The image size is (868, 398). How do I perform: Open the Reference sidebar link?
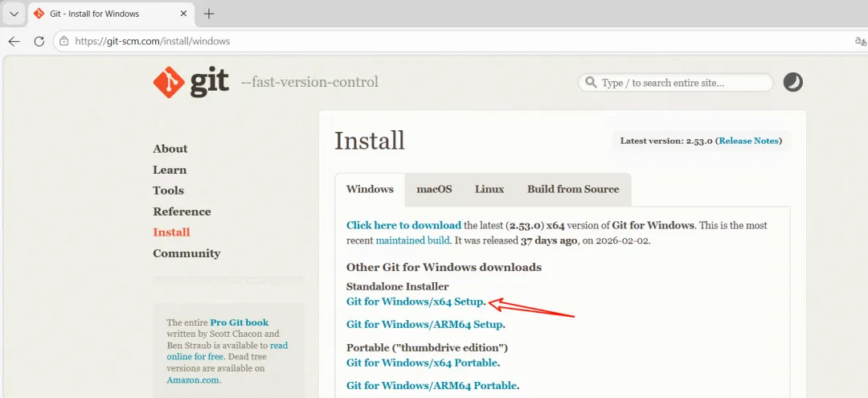point(182,211)
